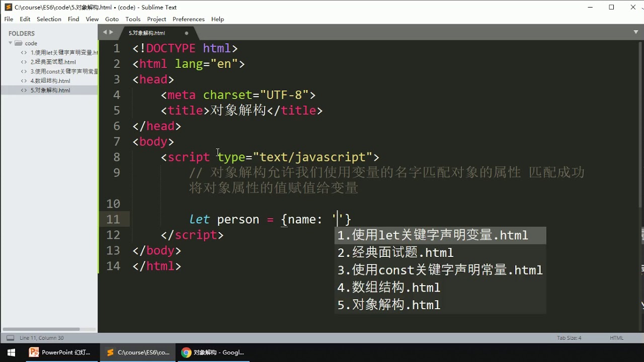Open the Goto menu

(112, 19)
